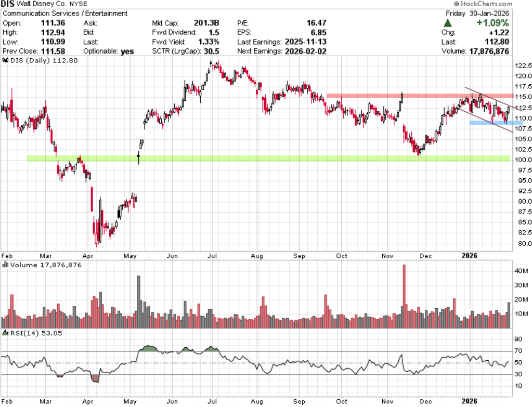Click the 115.0 price axis label

[523, 97]
